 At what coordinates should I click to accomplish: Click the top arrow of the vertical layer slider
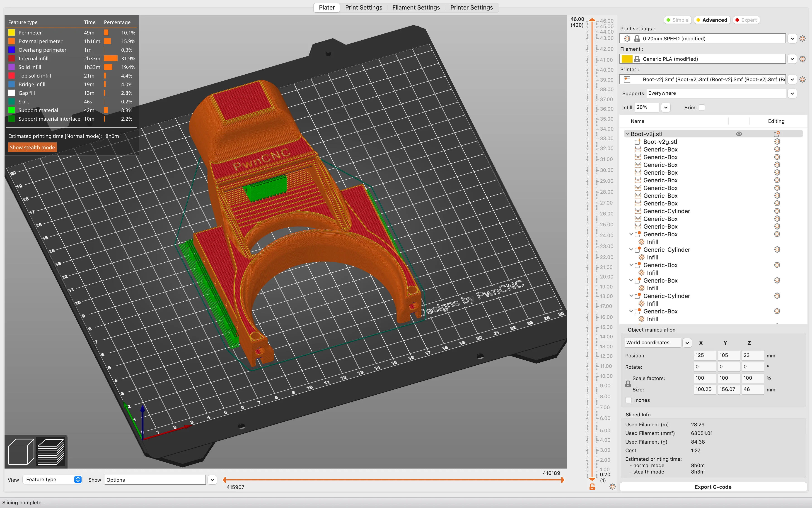[592, 20]
